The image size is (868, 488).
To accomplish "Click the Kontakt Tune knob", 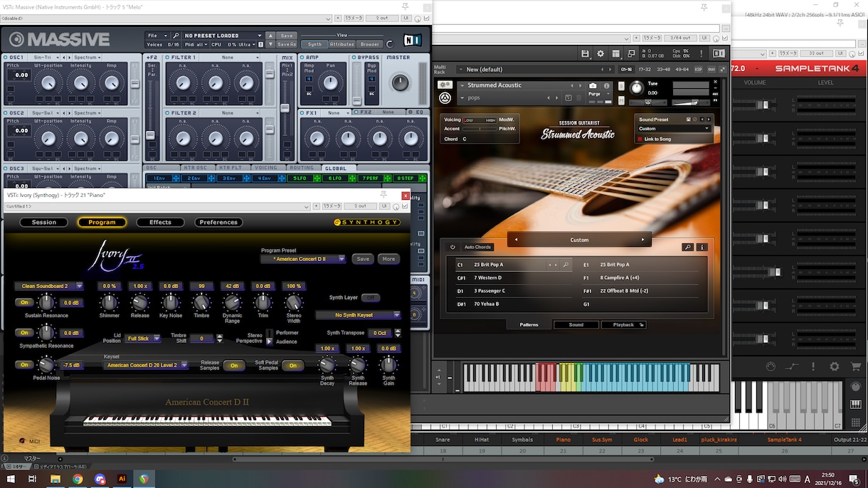I will [636, 89].
